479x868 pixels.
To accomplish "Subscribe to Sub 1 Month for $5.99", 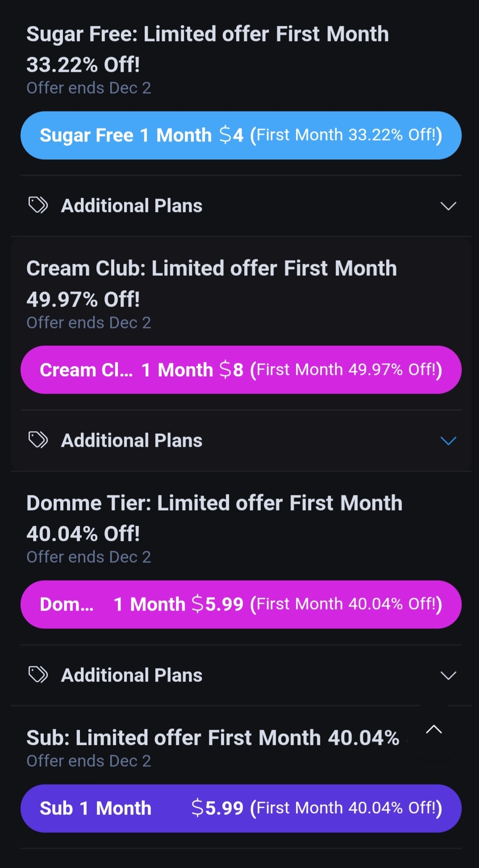I will pos(241,808).
